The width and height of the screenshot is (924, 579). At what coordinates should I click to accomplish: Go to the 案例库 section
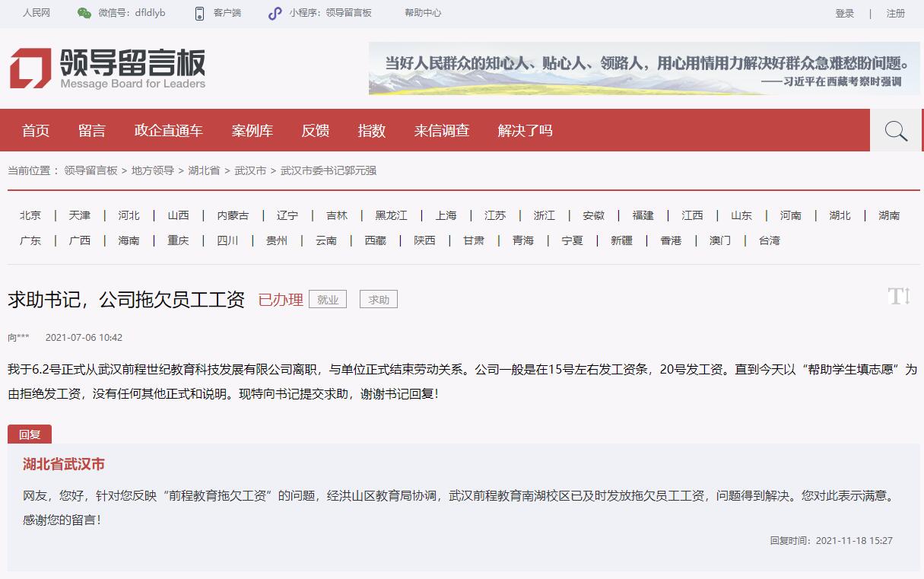(x=252, y=131)
